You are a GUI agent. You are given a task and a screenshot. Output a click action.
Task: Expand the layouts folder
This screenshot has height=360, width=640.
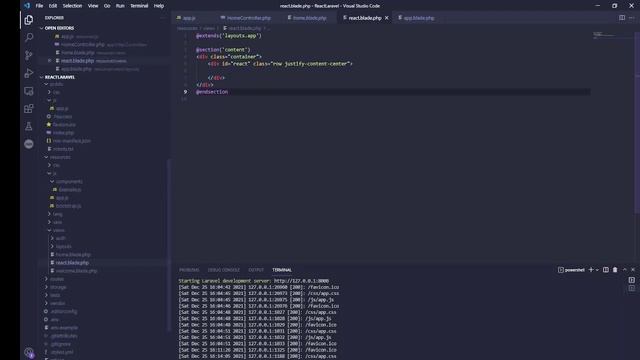coord(63,247)
